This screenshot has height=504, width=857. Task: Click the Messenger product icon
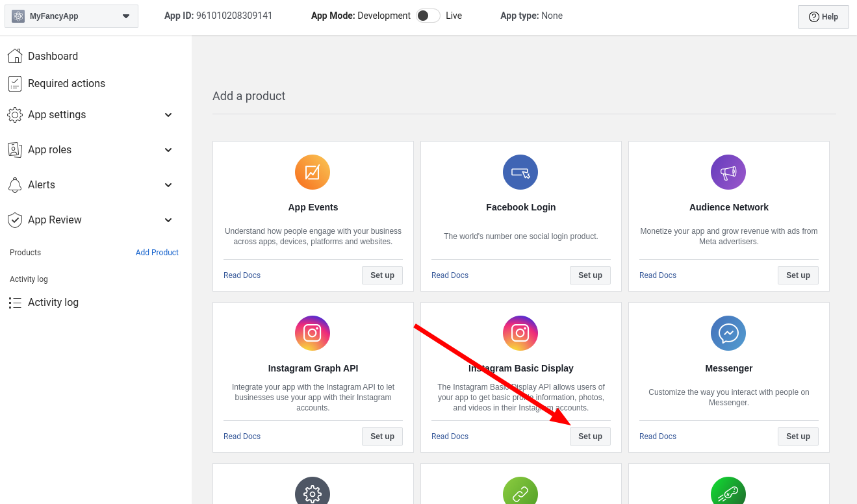point(728,333)
